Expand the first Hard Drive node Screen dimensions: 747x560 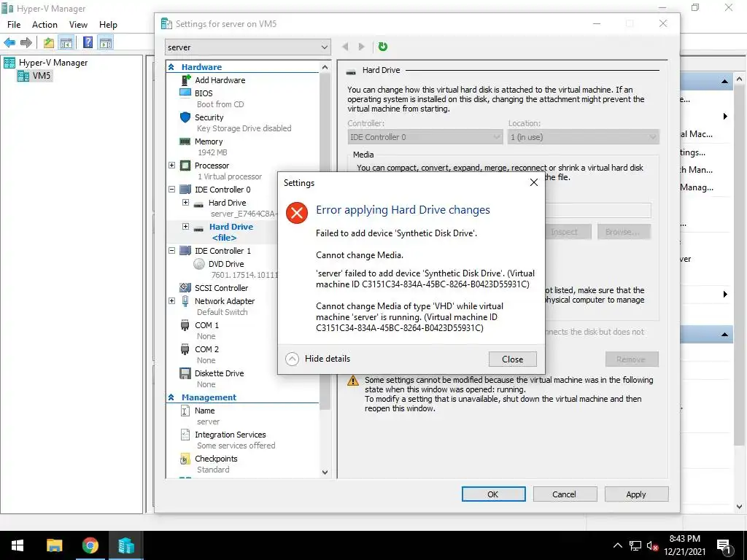(186, 203)
